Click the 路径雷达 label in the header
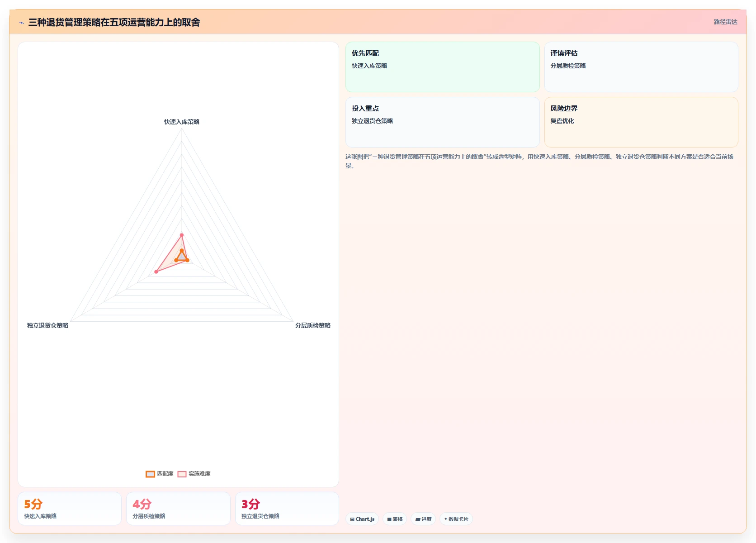 (x=725, y=22)
